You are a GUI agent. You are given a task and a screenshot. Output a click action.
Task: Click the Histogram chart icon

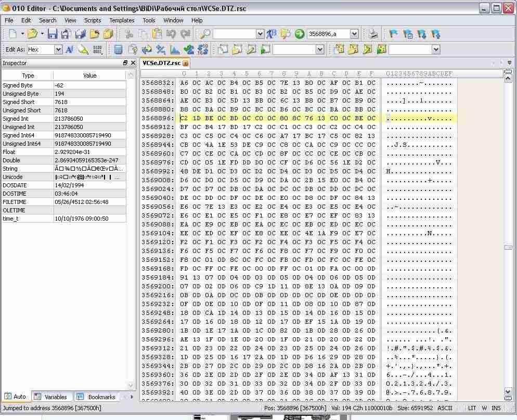(175, 49)
